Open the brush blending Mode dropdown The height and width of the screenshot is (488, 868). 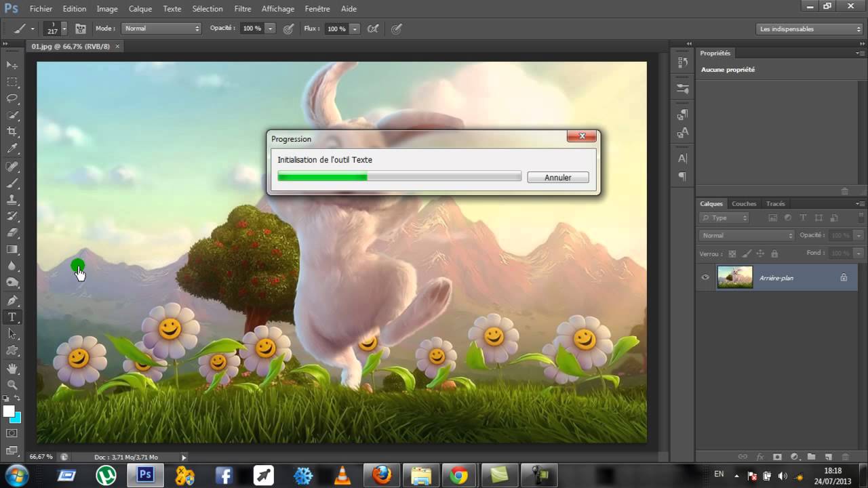161,28
